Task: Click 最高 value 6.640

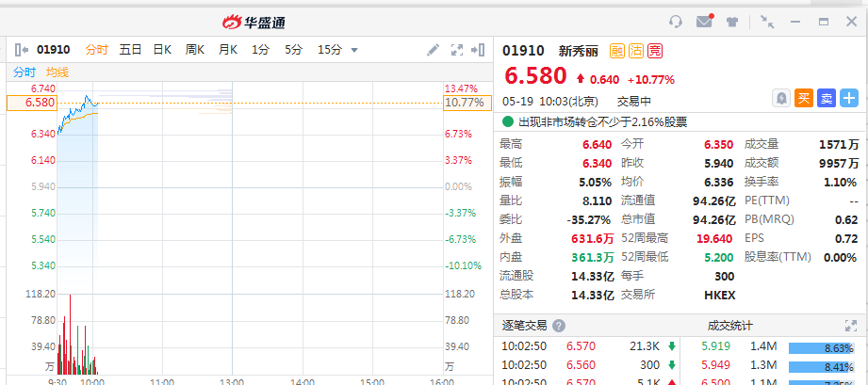Action: pos(597,145)
